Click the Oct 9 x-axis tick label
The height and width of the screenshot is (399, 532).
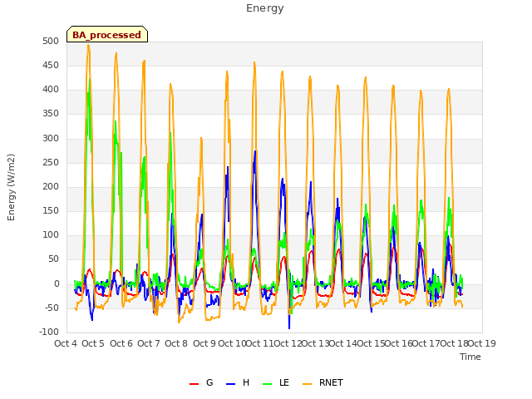pos(204,343)
